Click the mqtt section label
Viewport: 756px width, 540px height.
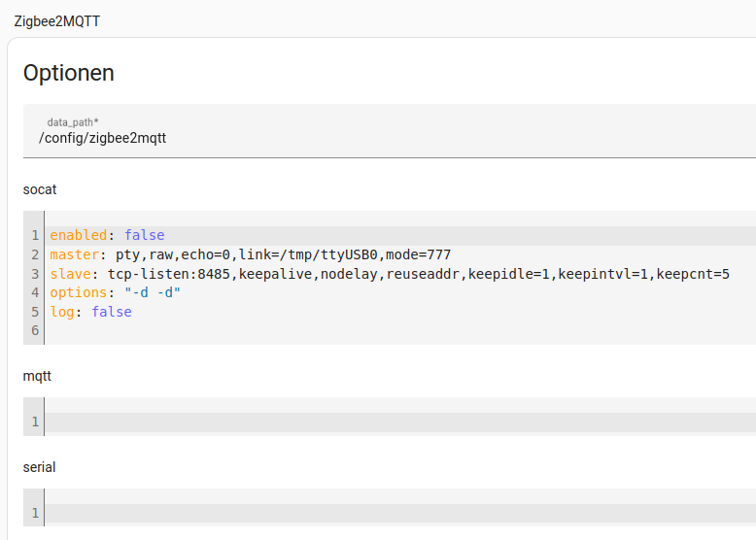pyautogui.click(x=37, y=376)
